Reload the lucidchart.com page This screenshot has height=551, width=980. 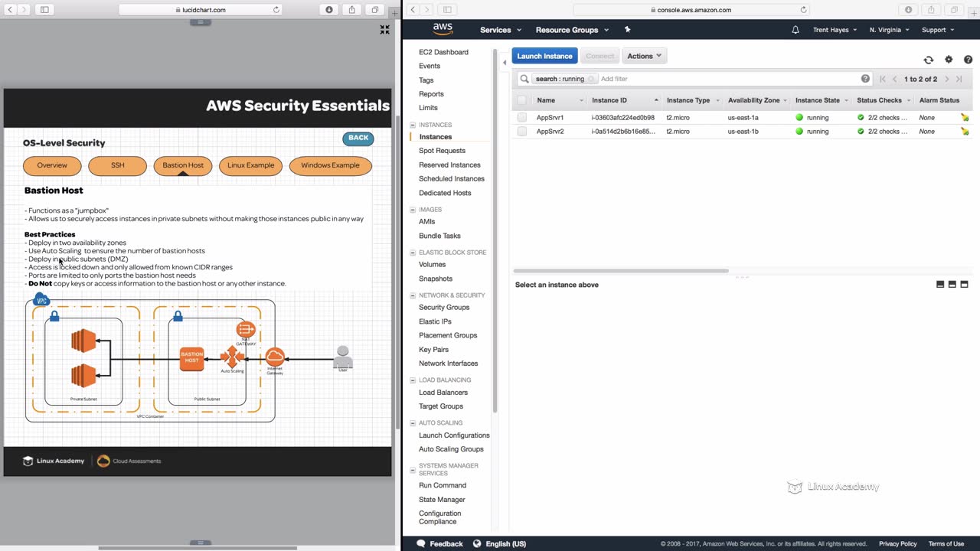(x=276, y=10)
